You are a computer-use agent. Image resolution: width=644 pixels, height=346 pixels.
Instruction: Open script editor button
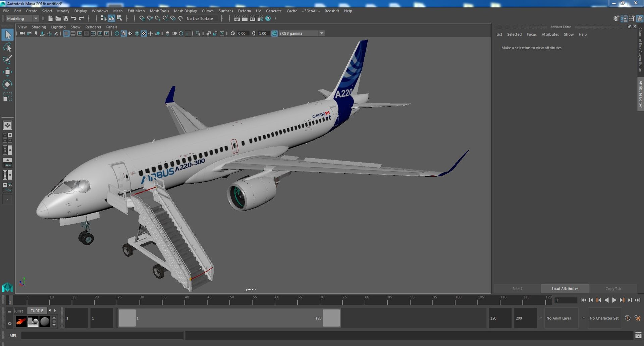pos(638,335)
